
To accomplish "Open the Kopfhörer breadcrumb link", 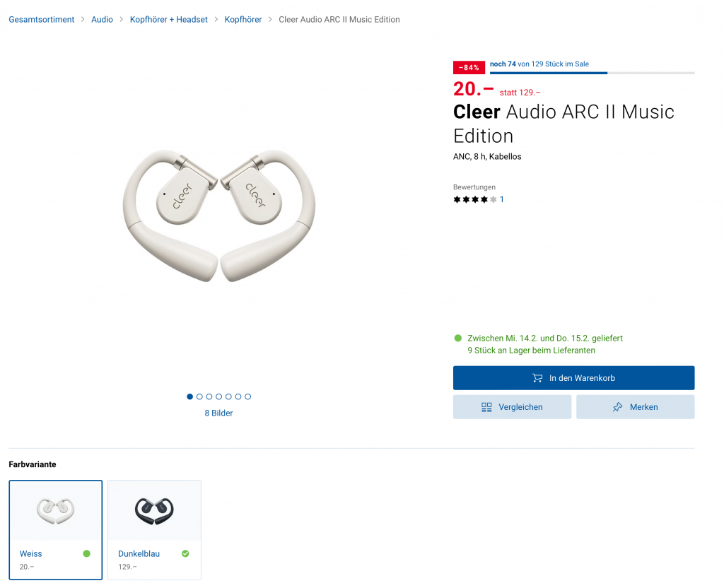I will pyautogui.click(x=243, y=20).
